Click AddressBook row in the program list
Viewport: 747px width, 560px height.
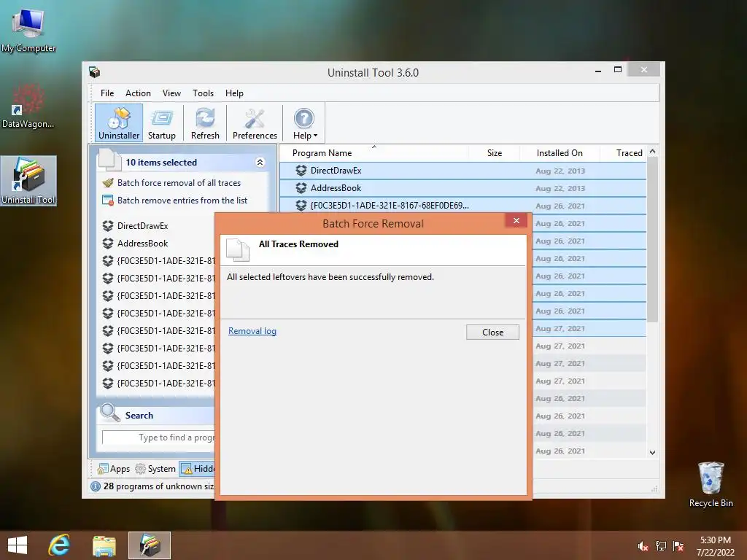(462, 188)
